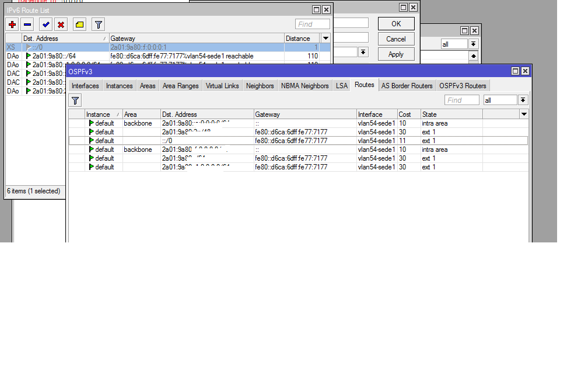Sort OSPFv3 routes by Area column
Image resolution: width=588 pixels, height=368 pixels.
point(142,114)
